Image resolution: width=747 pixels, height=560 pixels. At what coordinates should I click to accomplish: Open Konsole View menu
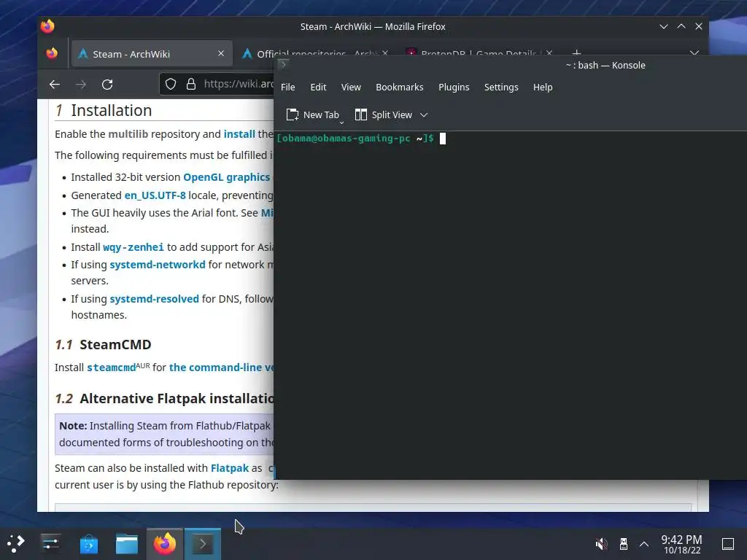pyautogui.click(x=351, y=87)
